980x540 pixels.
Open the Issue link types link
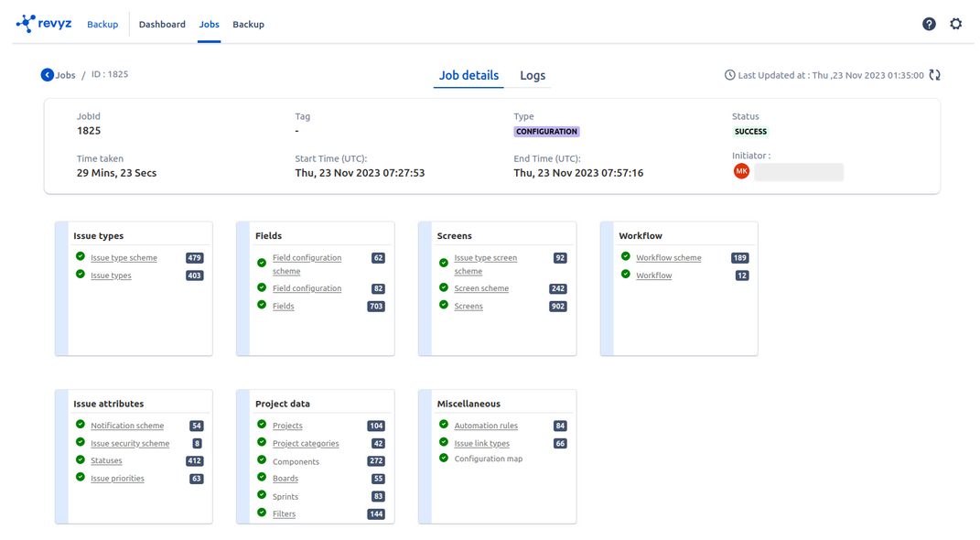pyautogui.click(x=481, y=444)
